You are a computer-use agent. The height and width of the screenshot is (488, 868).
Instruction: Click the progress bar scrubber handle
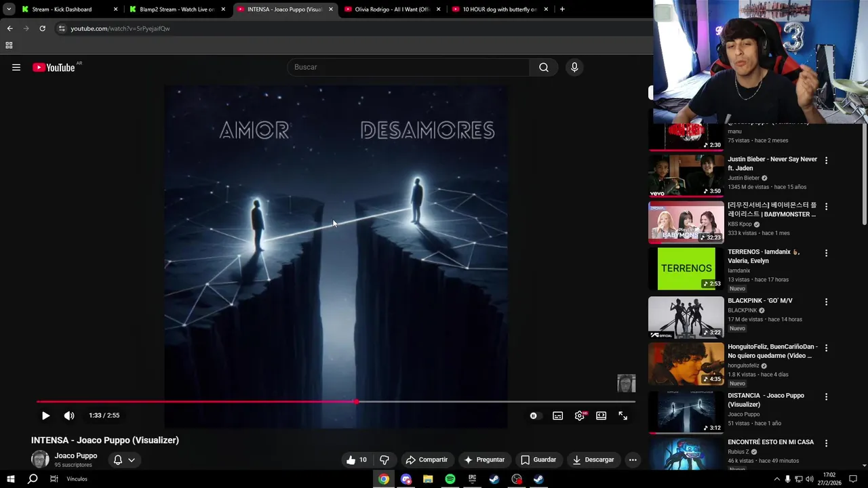[357, 402]
